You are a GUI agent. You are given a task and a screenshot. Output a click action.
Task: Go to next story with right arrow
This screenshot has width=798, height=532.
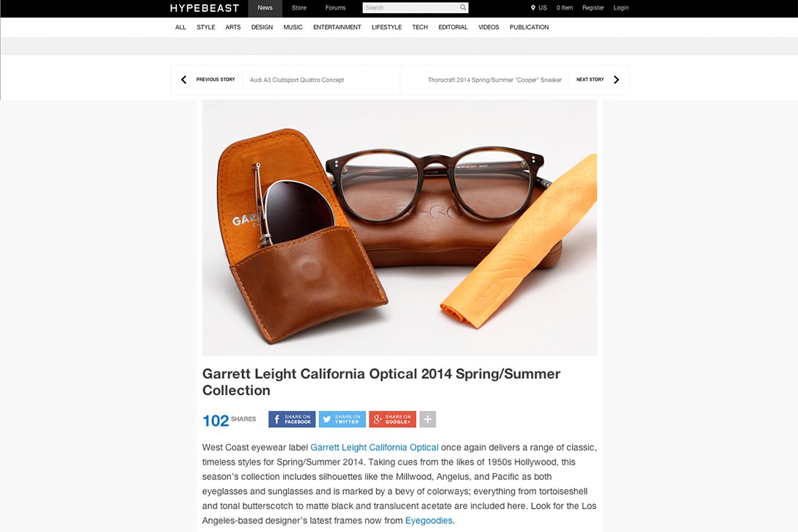click(616, 79)
